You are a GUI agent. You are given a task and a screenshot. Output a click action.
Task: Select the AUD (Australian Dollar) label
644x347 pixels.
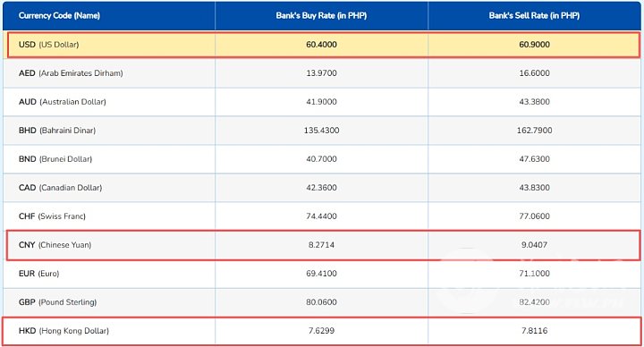[62, 102]
